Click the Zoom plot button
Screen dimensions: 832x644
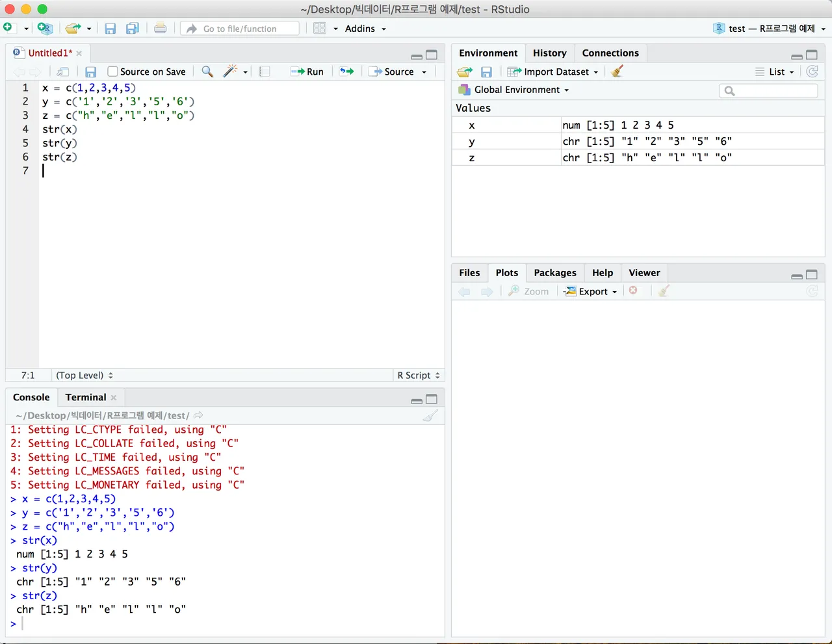coord(528,291)
